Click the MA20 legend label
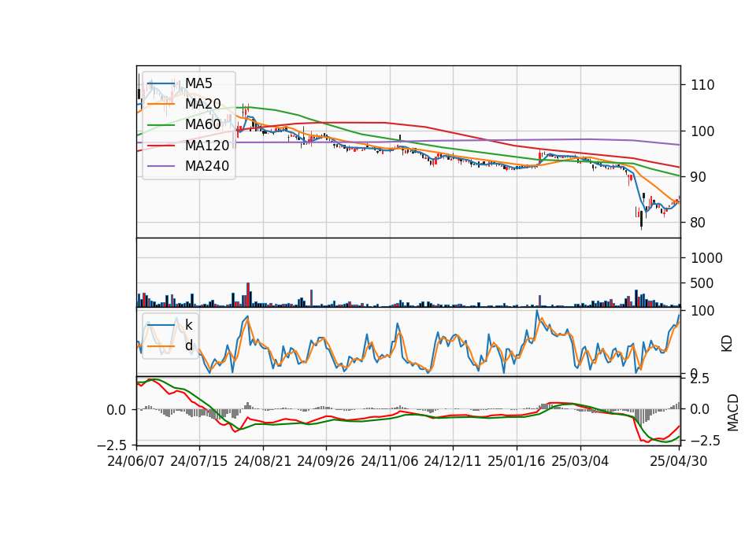 [x=203, y=104]
